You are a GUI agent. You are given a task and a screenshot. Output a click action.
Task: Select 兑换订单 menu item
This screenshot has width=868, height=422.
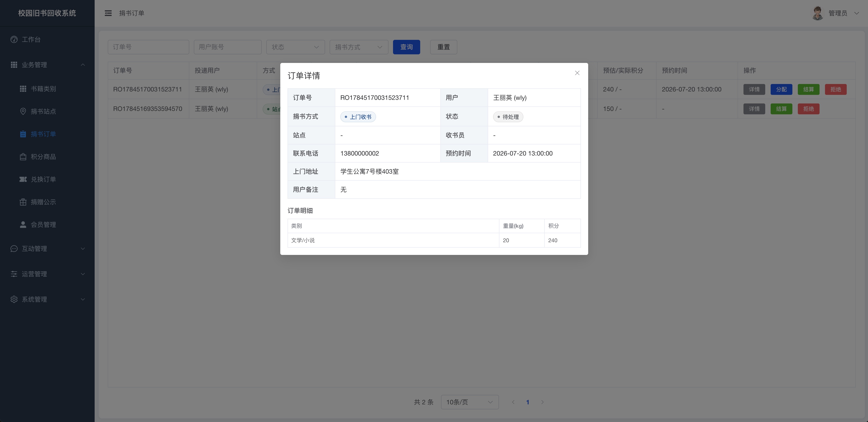[x=47, y=179]
